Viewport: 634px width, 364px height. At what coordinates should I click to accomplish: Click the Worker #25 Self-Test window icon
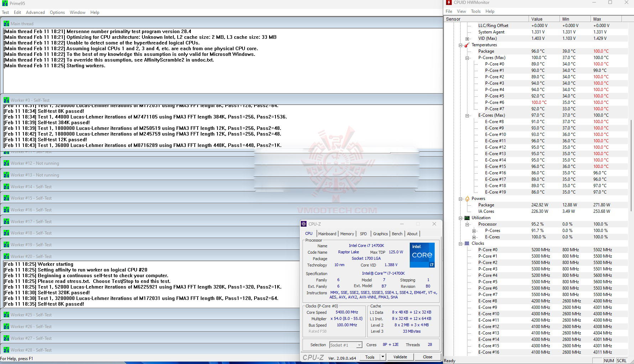6,315
